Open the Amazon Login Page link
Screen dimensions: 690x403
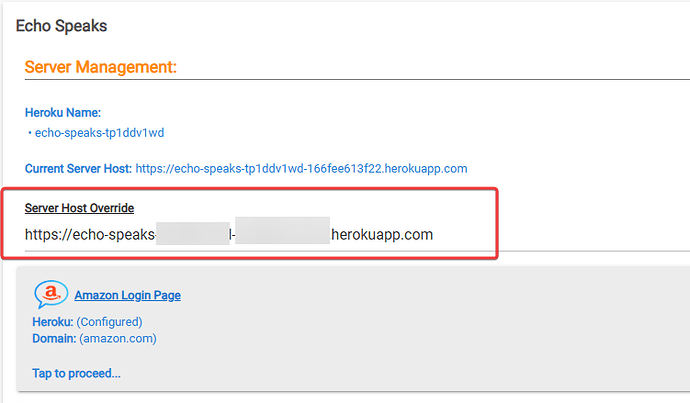point(127,295)
